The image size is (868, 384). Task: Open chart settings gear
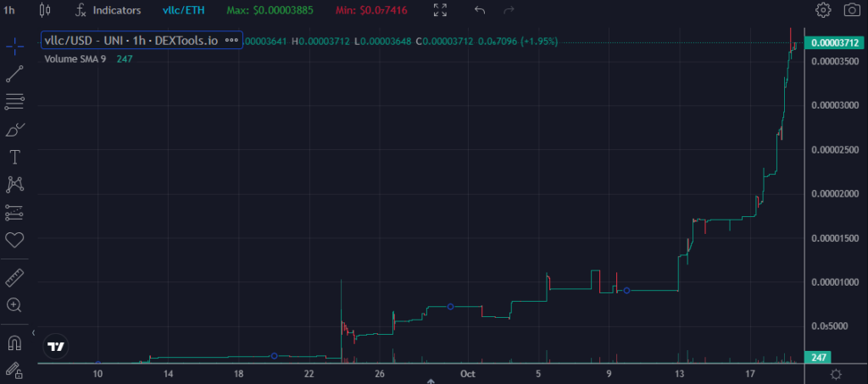coord(823,10)
